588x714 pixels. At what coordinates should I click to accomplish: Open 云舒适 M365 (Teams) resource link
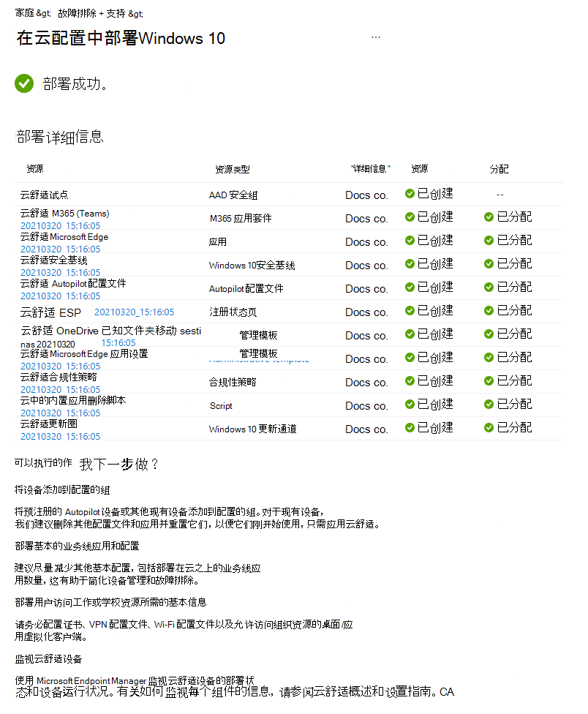point(64,219)
